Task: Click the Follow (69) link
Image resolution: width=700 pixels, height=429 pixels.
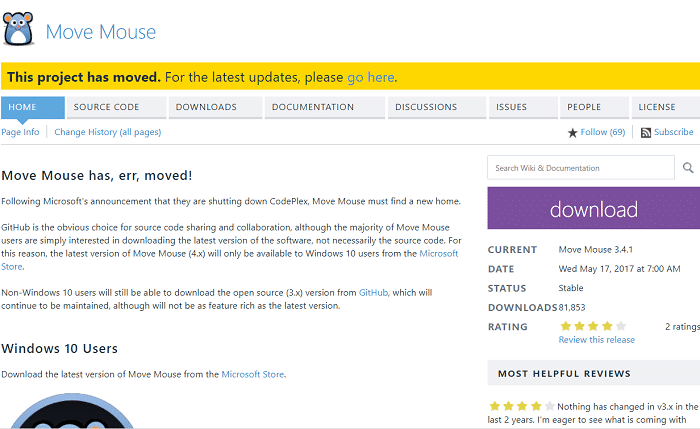Action: coord(603,132)
